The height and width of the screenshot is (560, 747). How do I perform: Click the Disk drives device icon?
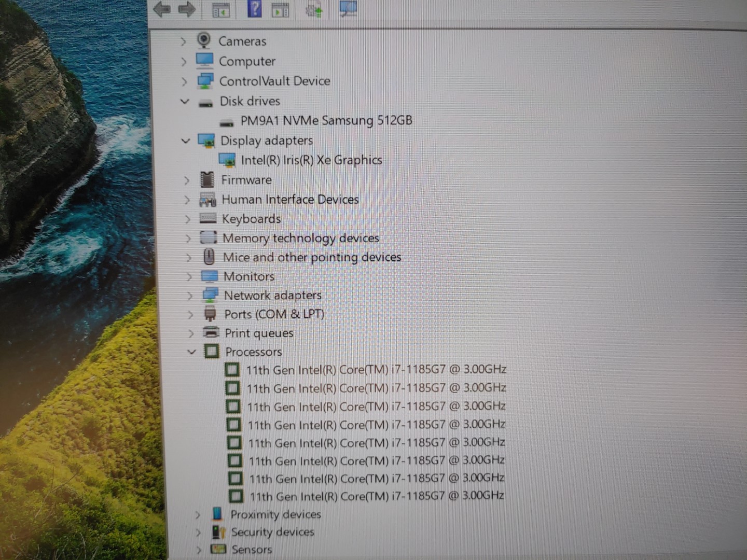(207, 102)
